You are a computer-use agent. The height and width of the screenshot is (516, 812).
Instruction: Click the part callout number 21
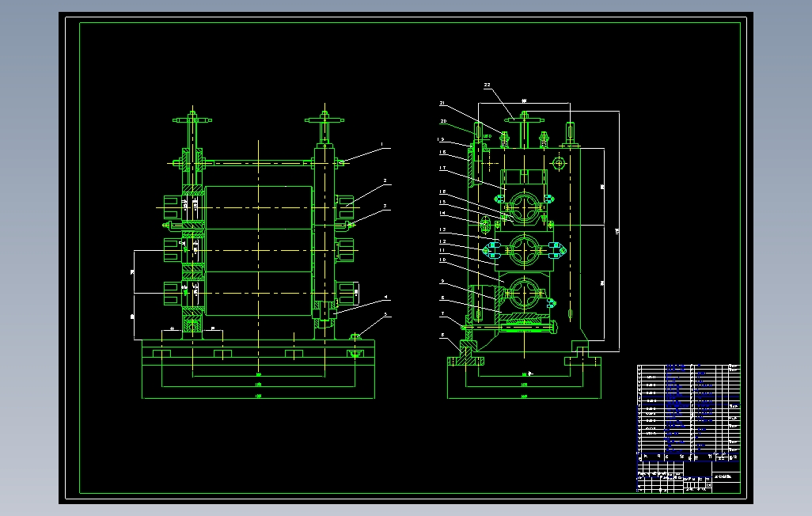tap(442, 103)
